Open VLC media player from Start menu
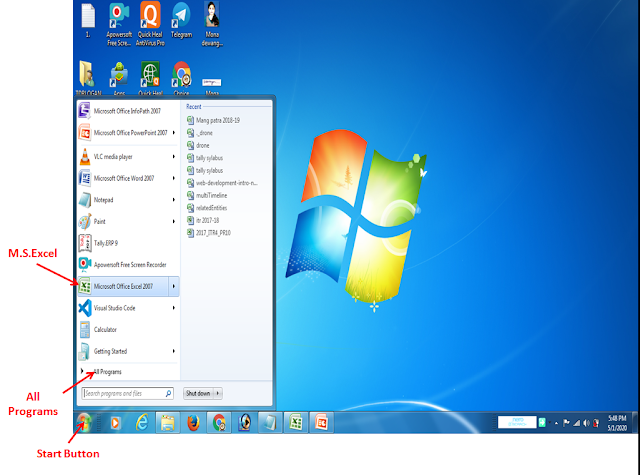The image size is (640, 475). tap(124, 157)
